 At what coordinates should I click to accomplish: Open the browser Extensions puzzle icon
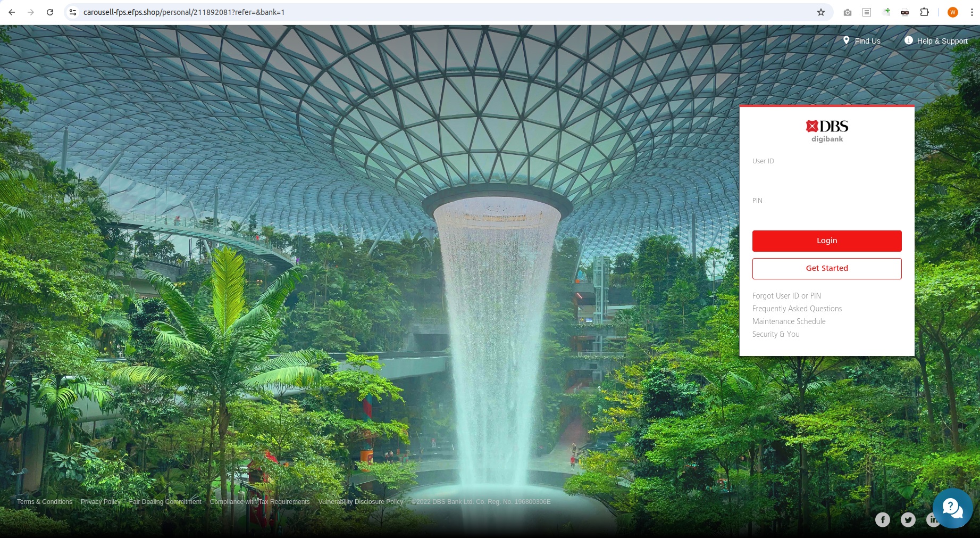click(x=925, y=12)
